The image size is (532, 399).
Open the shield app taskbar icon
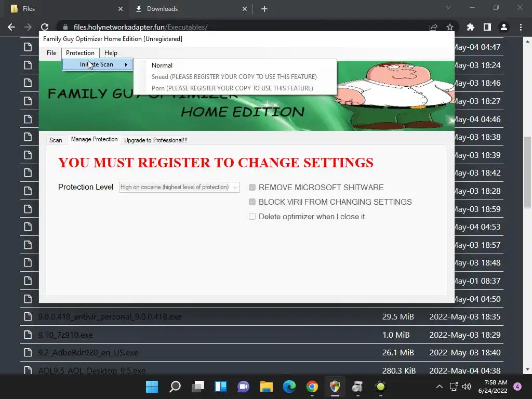coord(335,387)
